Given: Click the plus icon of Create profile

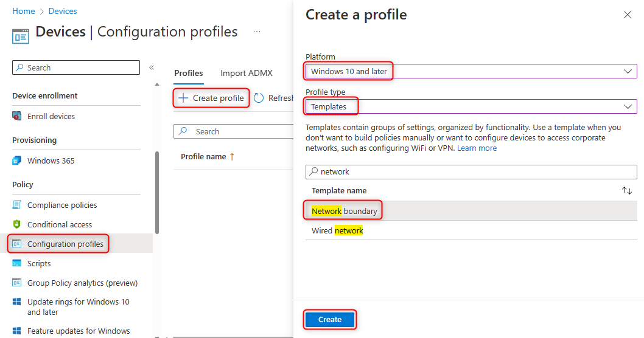Looking at the screenshot, I should (x=183, y=98).
